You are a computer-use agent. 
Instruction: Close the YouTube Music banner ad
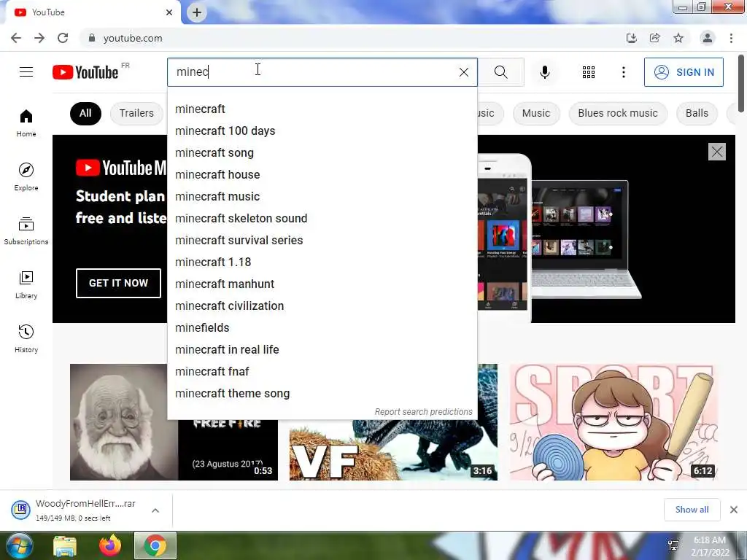[x=717, y=152]
